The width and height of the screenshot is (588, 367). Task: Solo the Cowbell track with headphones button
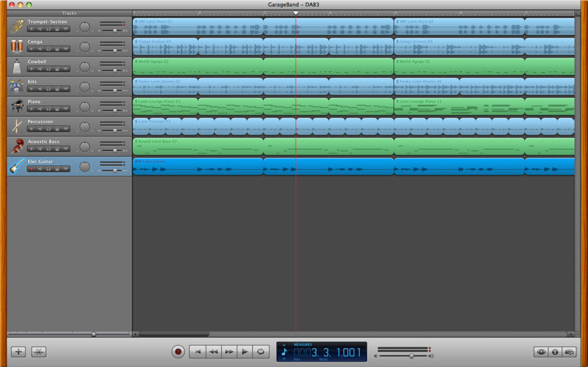[48, 69]
